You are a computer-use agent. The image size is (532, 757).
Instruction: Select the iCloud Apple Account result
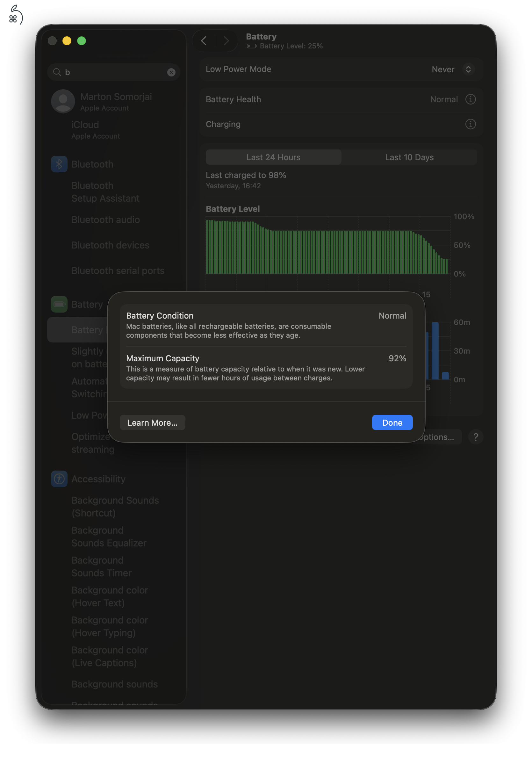(x=96, y=130)
